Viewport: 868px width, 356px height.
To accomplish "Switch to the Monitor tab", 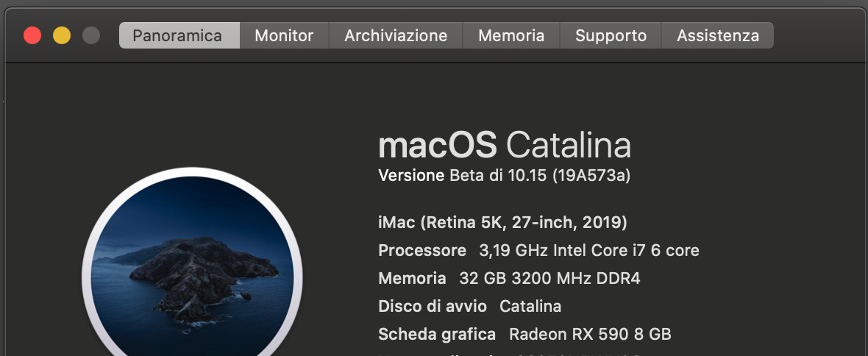I will pyautogui.click(x=284, y=35).
